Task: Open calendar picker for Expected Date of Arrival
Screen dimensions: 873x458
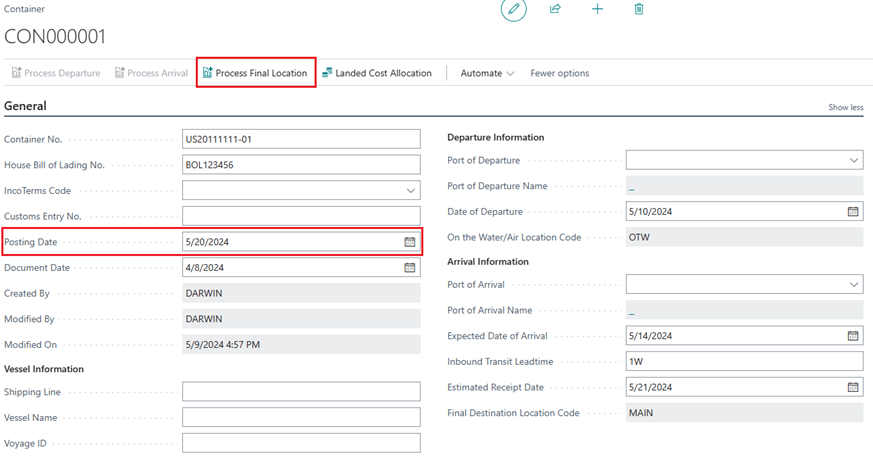Action: pyautogui.click(x=853, y=336)
